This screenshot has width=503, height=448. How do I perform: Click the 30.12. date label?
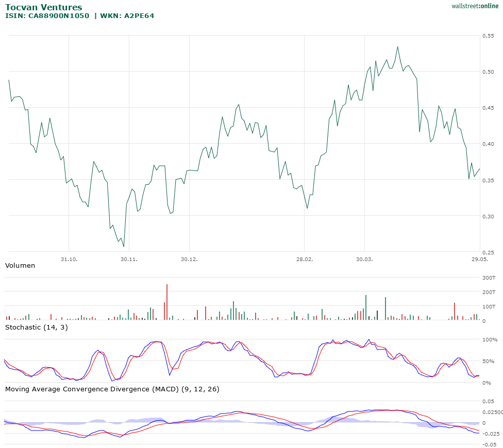[x=189, y=259]
